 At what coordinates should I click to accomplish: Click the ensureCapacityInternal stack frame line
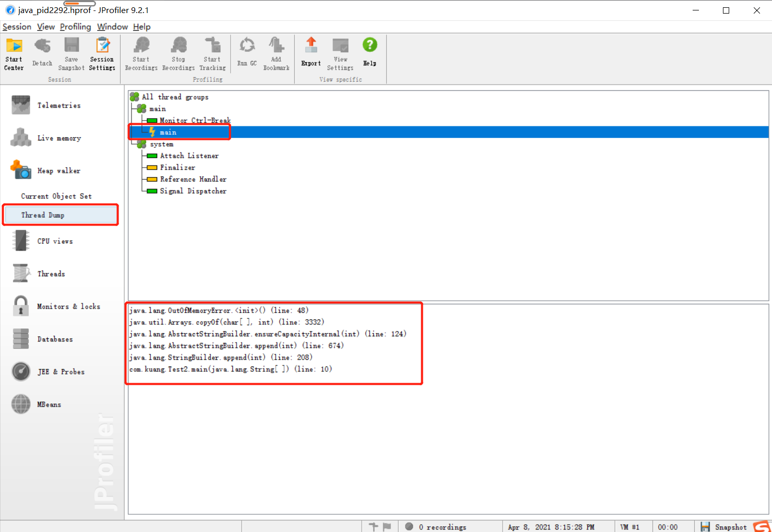click(268, 334)
